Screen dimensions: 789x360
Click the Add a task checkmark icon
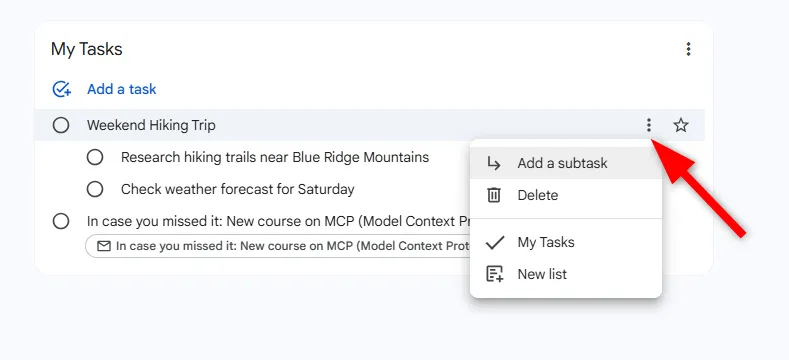point(61,89)
